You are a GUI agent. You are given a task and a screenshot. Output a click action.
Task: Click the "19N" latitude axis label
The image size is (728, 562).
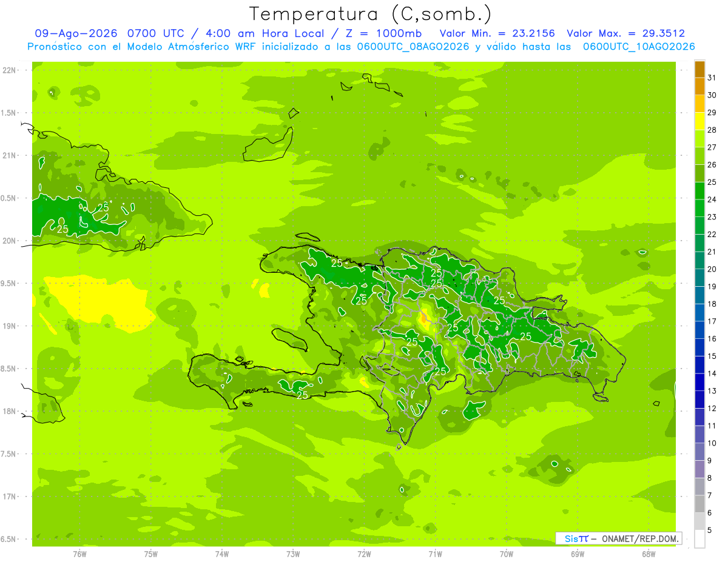tap(10, 326)
